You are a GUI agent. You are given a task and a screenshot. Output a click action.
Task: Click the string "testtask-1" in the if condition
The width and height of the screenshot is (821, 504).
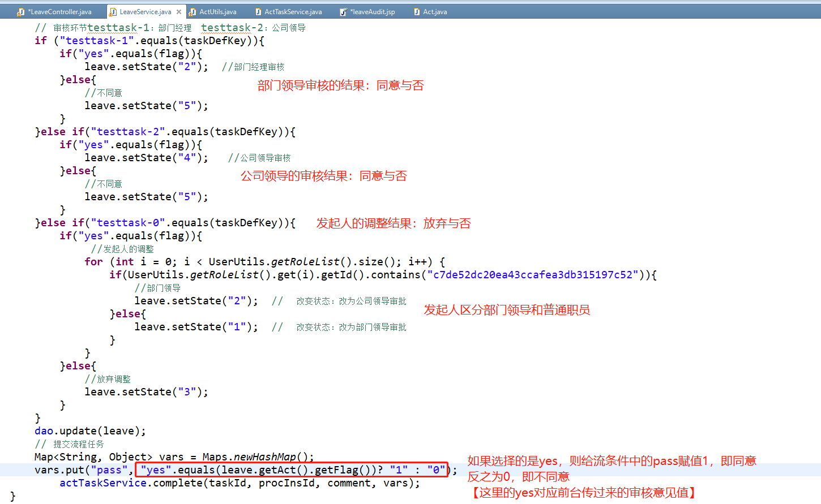click(95, 40)
